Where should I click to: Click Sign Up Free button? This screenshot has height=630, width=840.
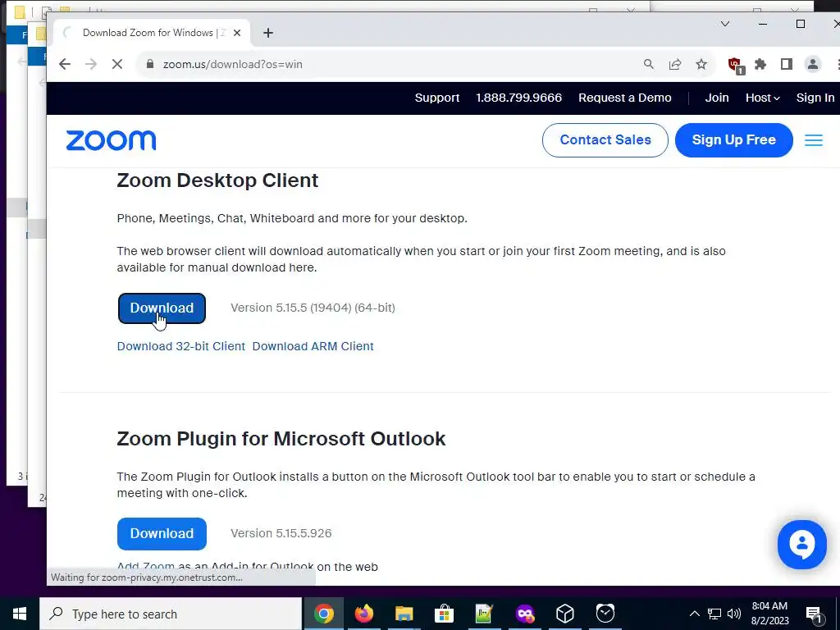(x=734, y=140)
